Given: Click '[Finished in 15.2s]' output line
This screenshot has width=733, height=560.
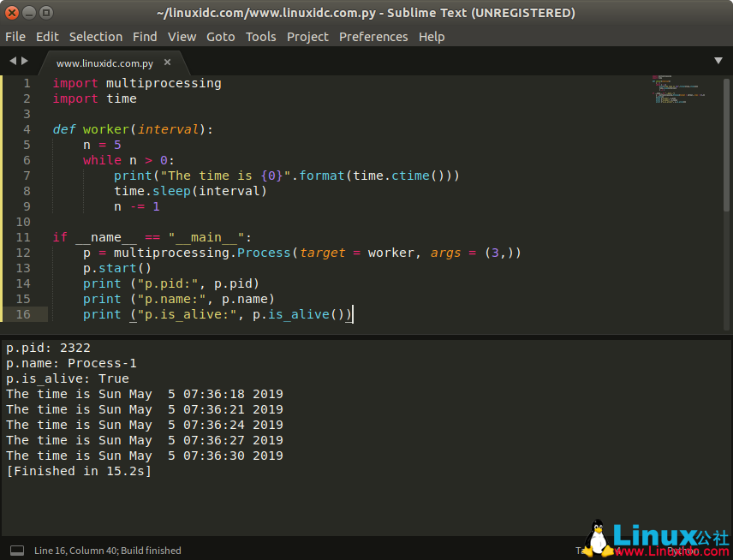Looking at the screenshot, I should point(79,471).
